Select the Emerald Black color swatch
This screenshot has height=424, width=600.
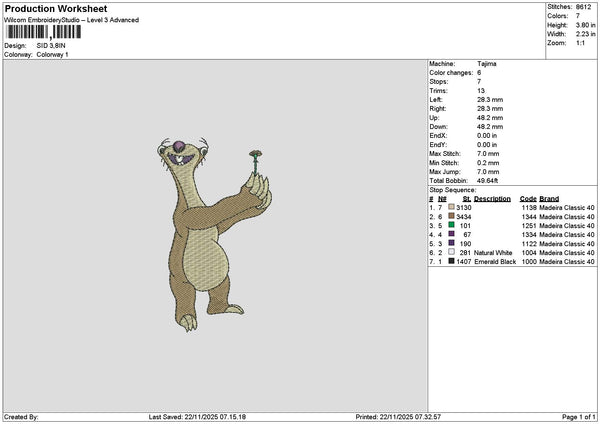pyautogui.click(x=452, y=261)
